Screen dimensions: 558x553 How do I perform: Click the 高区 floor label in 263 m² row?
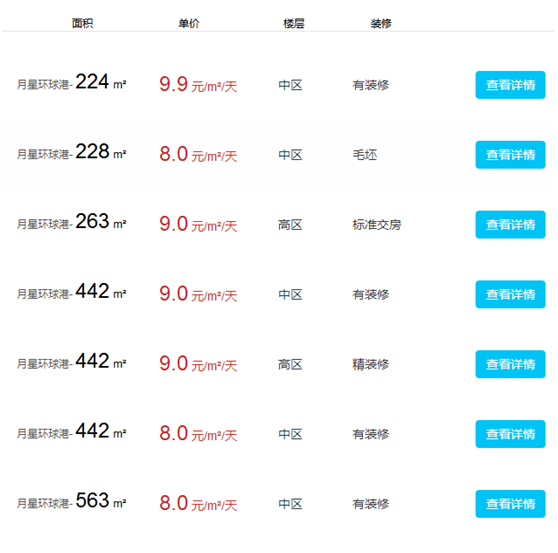pos(290,225)
